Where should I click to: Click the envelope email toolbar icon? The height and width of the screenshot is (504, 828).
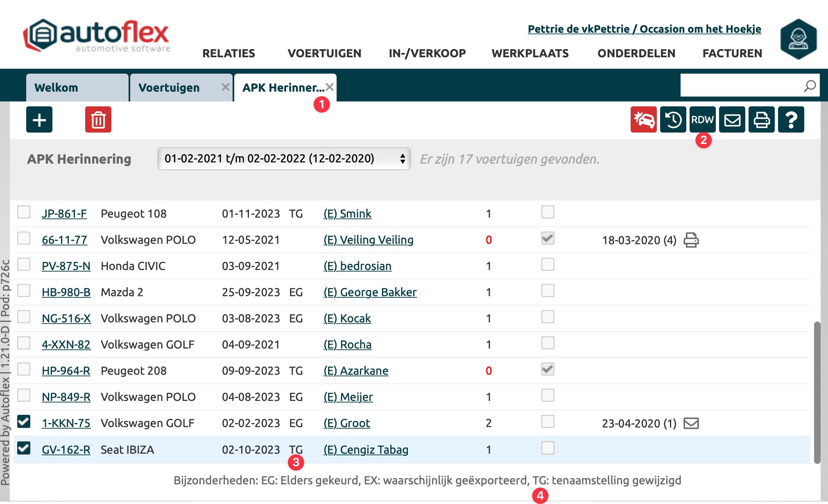732,119
